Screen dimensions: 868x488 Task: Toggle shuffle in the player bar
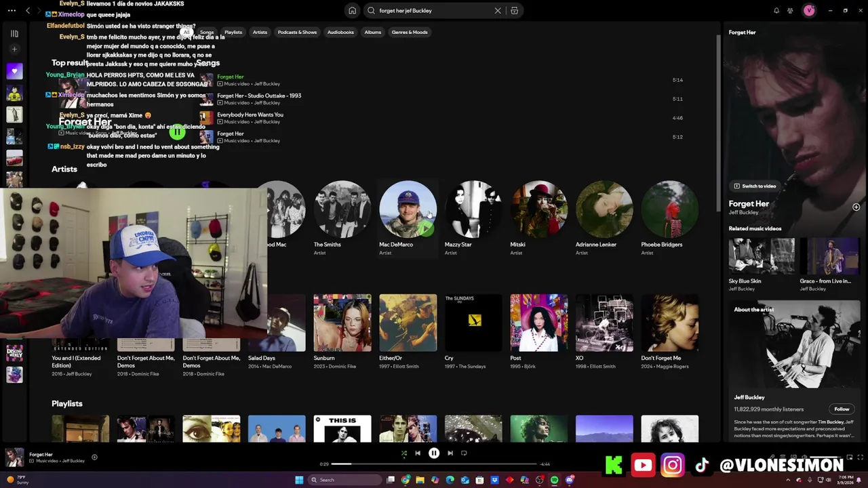coord(403,453)
